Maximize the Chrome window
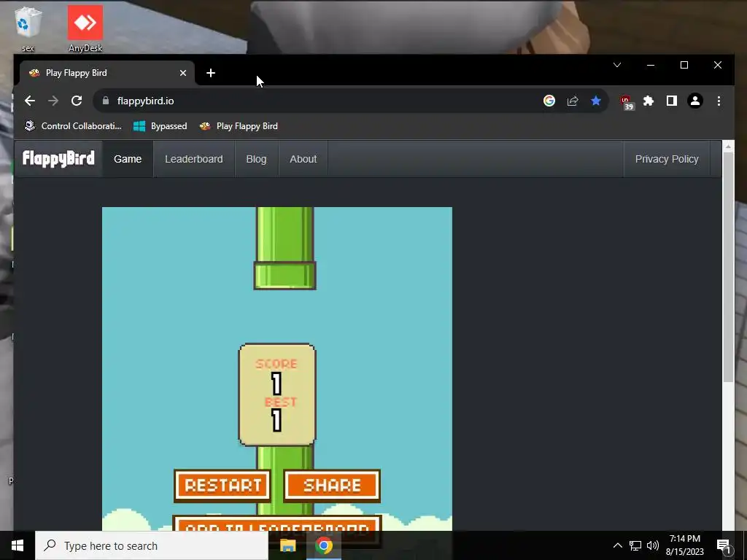 684,65
